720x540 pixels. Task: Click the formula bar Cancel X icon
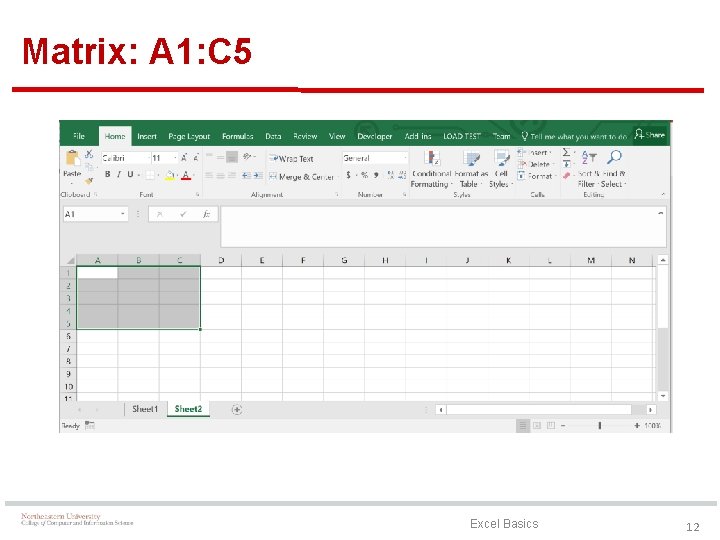(x=159, y=214)
